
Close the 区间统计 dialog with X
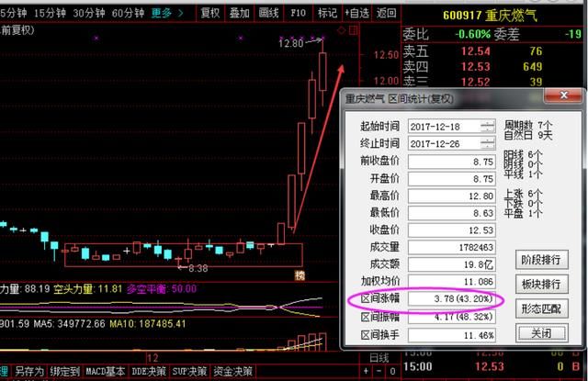click(x=563, y=95)
